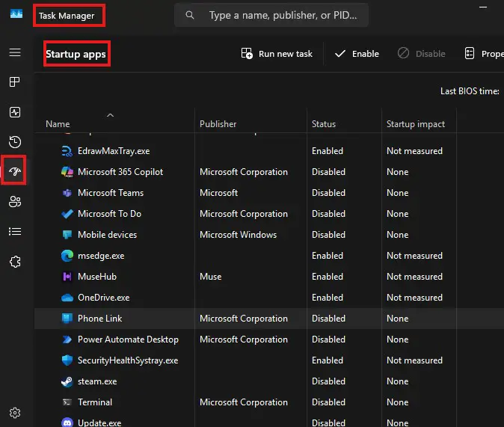Screen dimensions: 504x427
Task: Sort by the Name column header
Action: tap(58, 124)
